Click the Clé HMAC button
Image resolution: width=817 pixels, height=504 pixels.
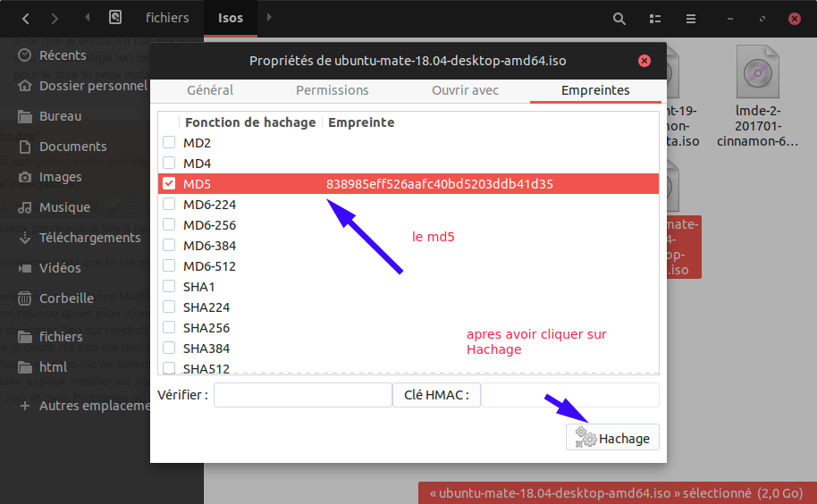point(436,395)
